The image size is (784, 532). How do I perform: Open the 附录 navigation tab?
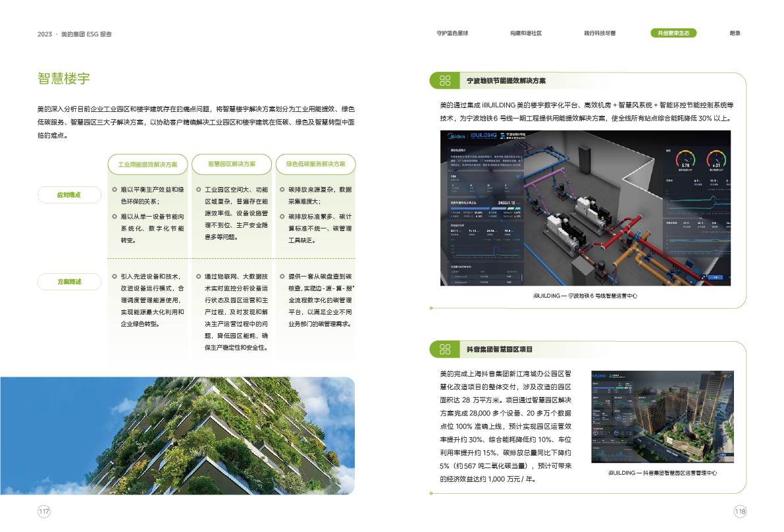[735, 33]
